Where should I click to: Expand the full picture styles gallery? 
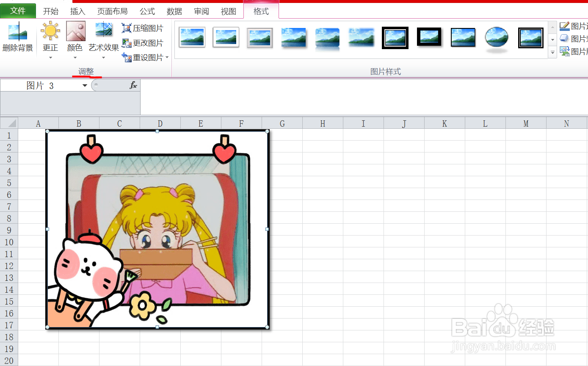coord(552,53)
